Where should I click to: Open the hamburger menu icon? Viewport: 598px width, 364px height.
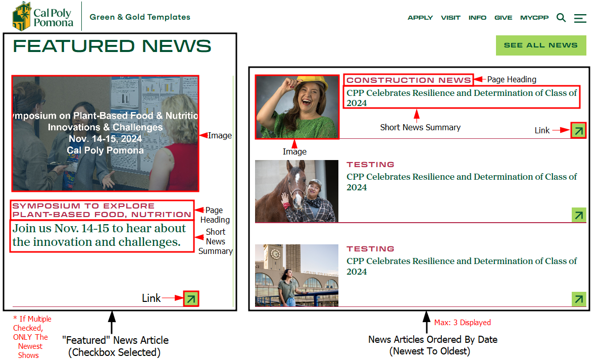tap(580, 18)
